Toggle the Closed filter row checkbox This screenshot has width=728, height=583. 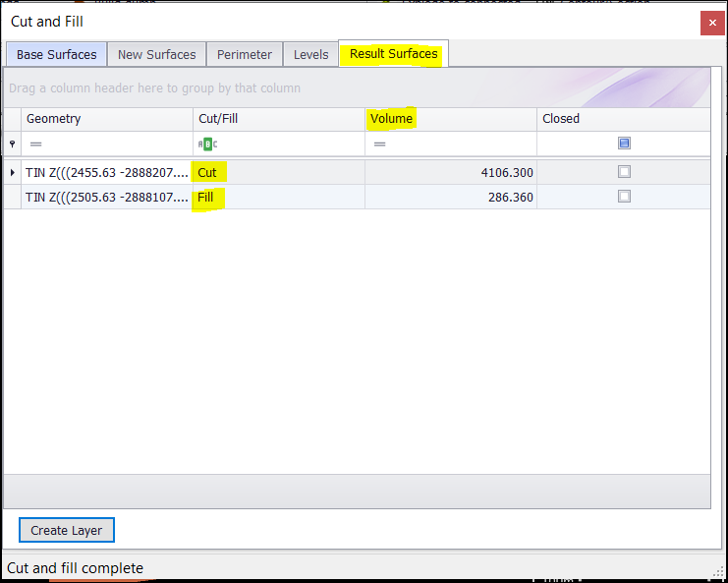624,144
